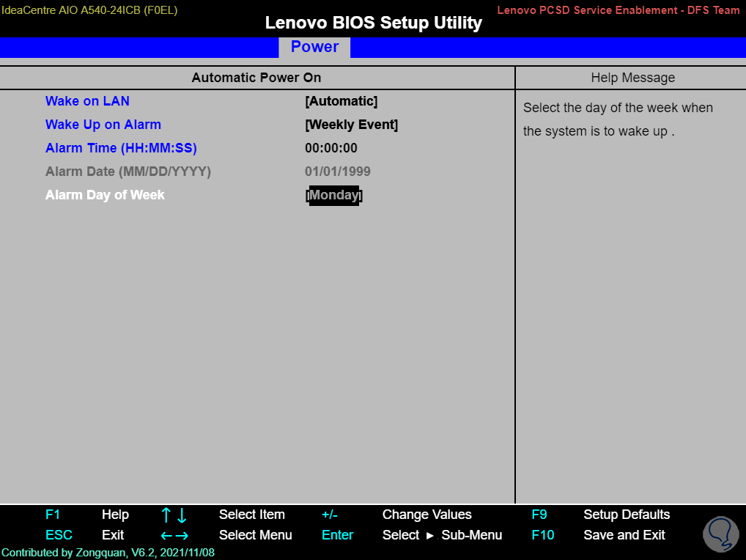Click the Lenovo PCSD Service Enablement text
Viewport: 746px width, 560px height.
pos(618,10)
